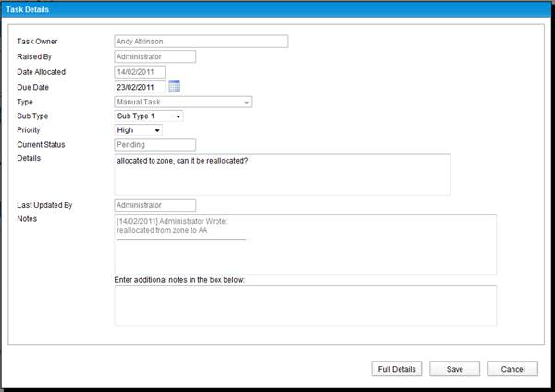
Task: Click the Sub Type label
Action: (x=32, y=116)
